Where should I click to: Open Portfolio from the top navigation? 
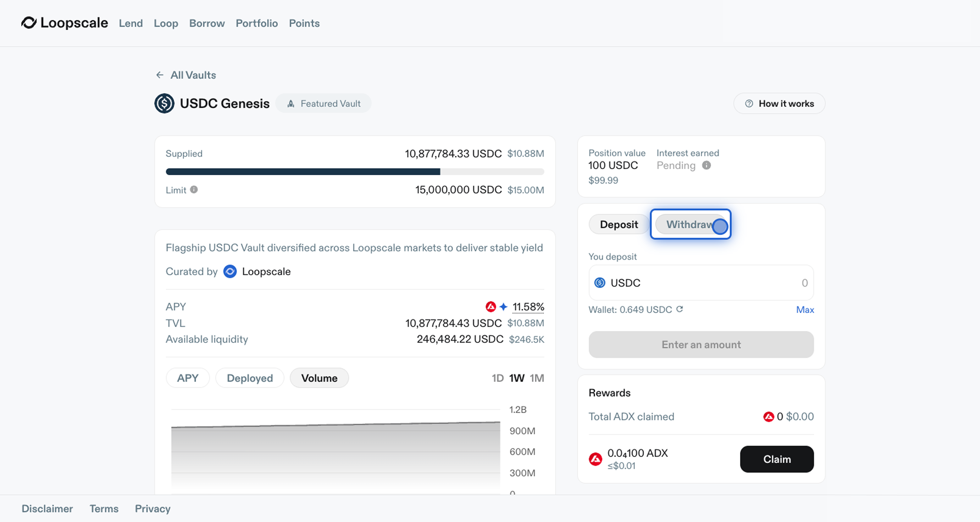[257, 23]
